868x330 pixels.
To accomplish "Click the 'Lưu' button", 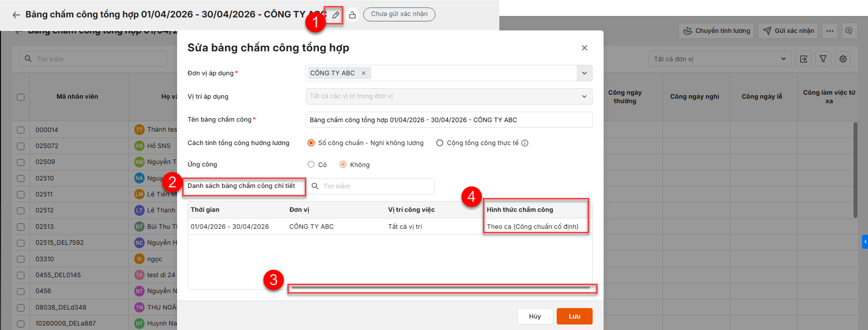I will tap(575, 316).
